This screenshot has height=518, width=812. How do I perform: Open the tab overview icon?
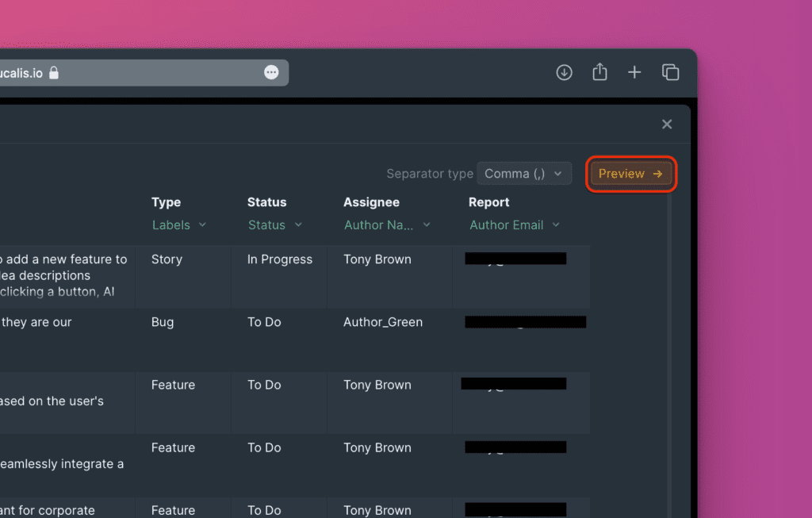[670, 73]
